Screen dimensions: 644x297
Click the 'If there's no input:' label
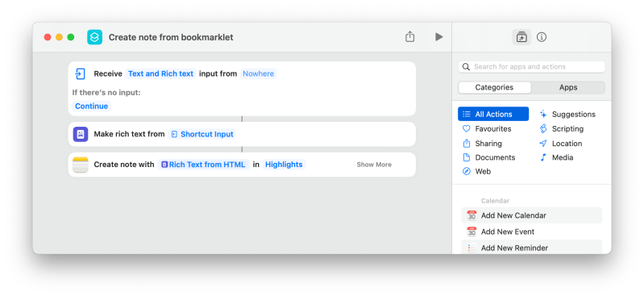(x=106, y=93)
